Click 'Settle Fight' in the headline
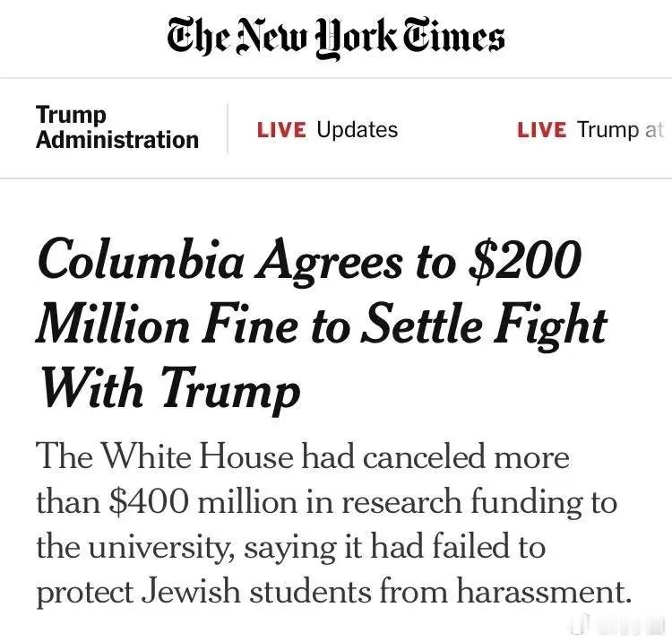Viewport: 672px width, 642px height. pos(484,325)
